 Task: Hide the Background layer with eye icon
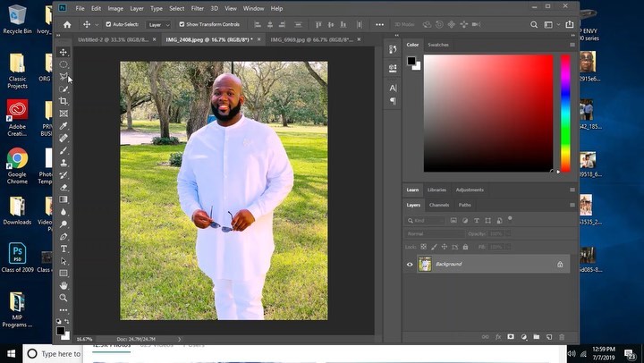pos(411,265)
